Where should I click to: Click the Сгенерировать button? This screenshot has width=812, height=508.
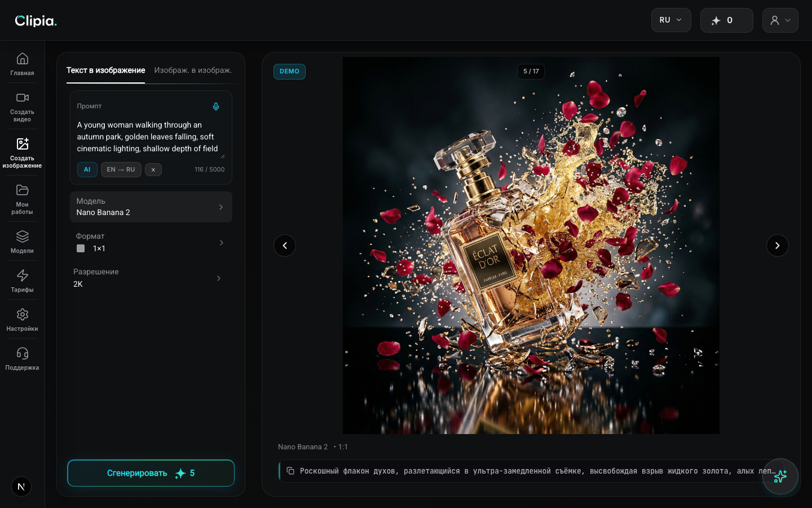point(151,473)
